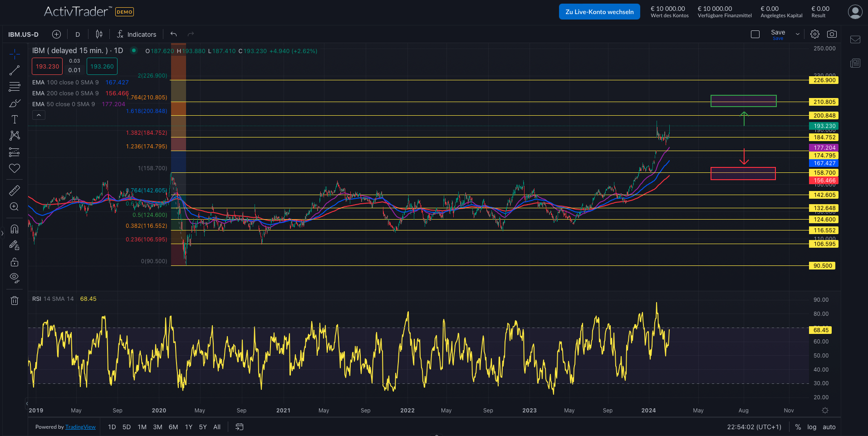Delete drawings with the trash icon
Viewport: 868px width, 436px height.
15,300
